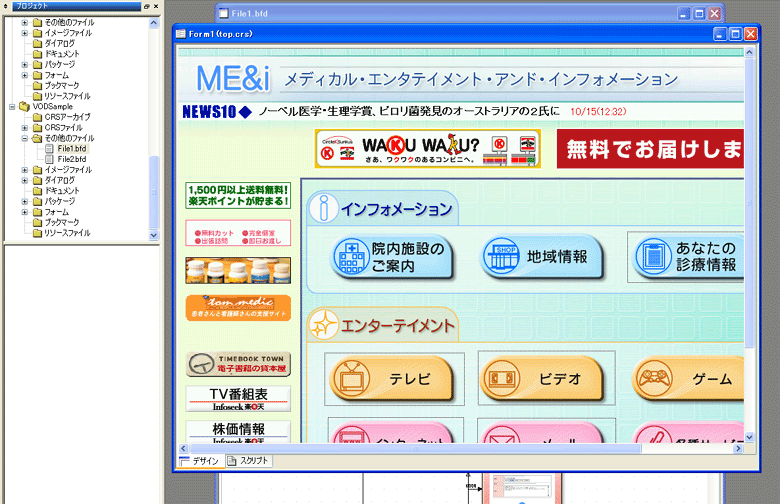Viewport: 780px width, 504px height.
Task: Open the TV番組表 Infoseek link
Action: (238, 399)
